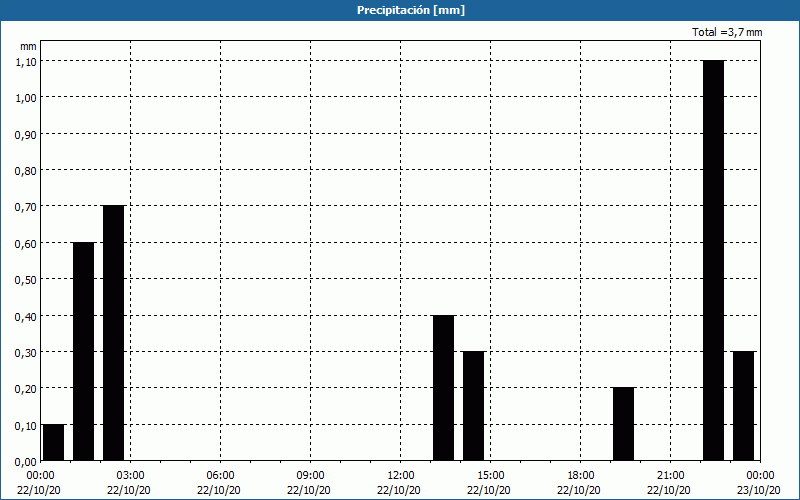Click the 00:00 label above 23/10/20

point(760,475)
